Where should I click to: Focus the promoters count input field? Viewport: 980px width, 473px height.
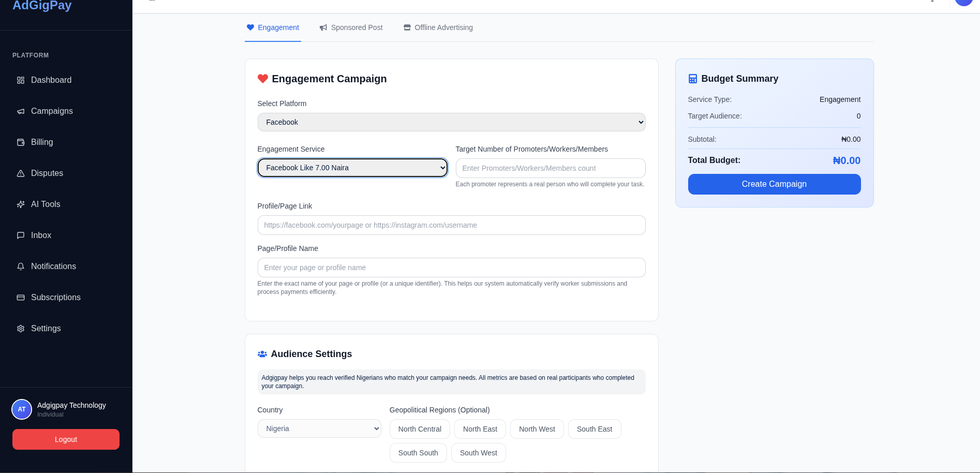551,168
